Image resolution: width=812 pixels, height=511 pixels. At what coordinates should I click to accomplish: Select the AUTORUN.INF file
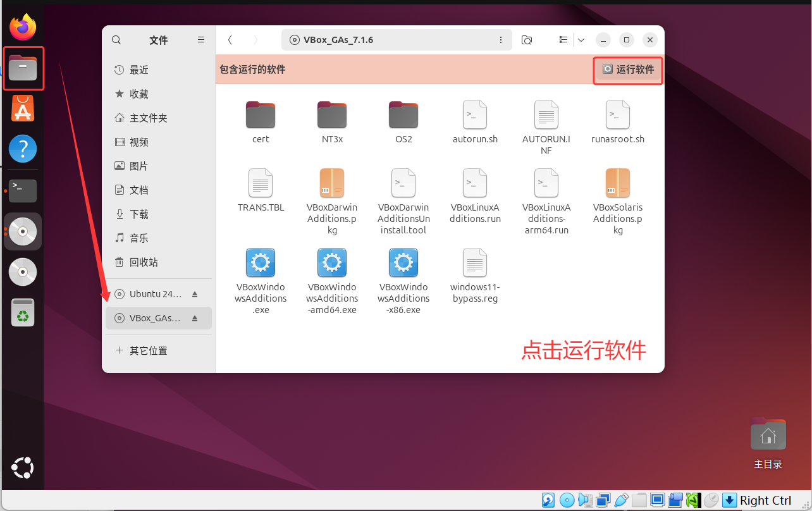(x=546, y=128)
